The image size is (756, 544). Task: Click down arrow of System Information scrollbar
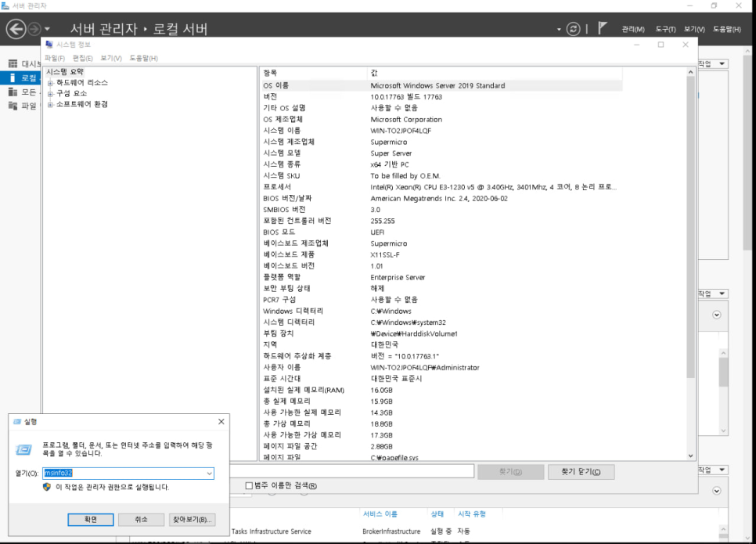tap(690, 456)
